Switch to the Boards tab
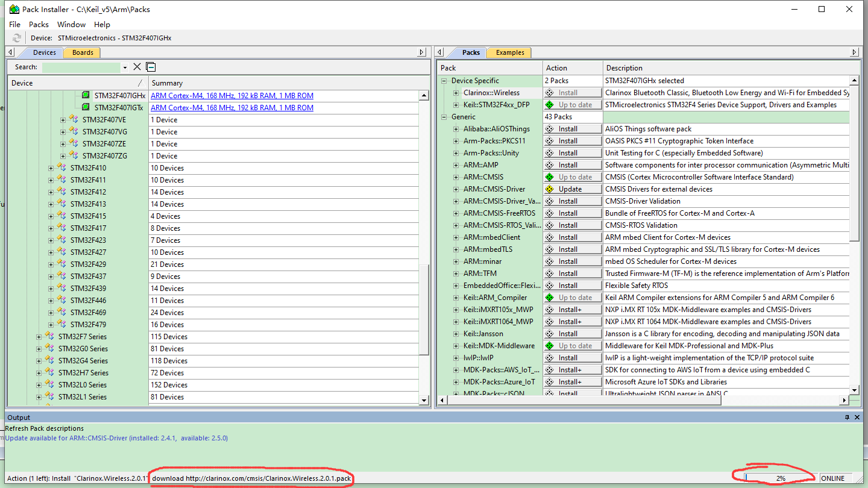The image size is (868, 488). coord(83,52)
